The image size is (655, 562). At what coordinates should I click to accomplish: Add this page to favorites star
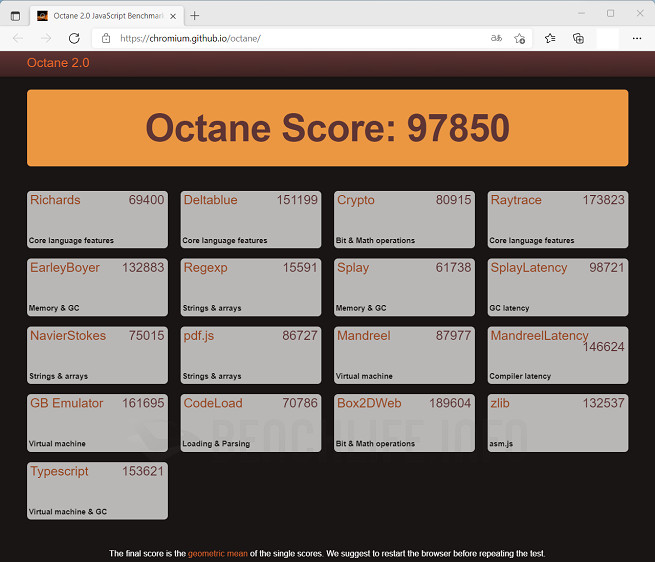tap(520, 38)
